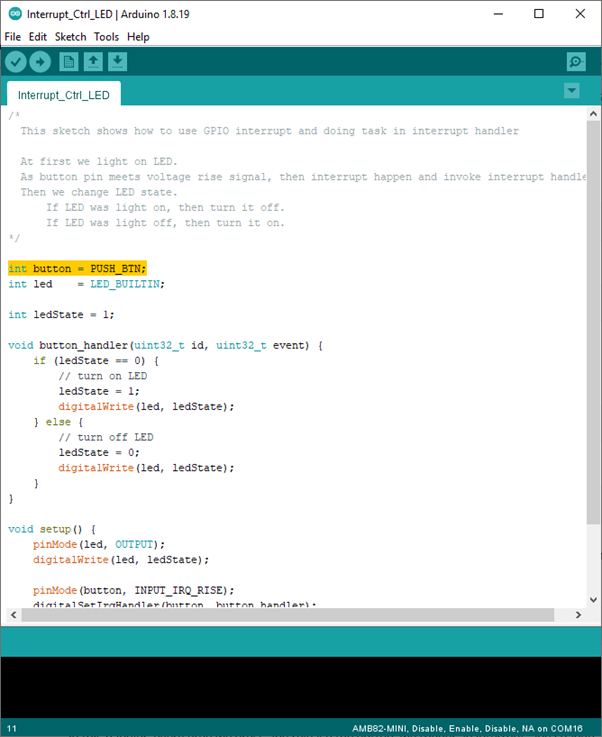Place cursor on int ledState = 1 line

(x=60, y=314)
